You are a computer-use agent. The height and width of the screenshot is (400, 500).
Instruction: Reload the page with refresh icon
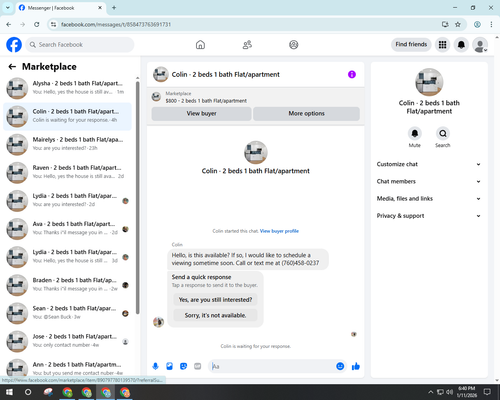tap(37, 24)
